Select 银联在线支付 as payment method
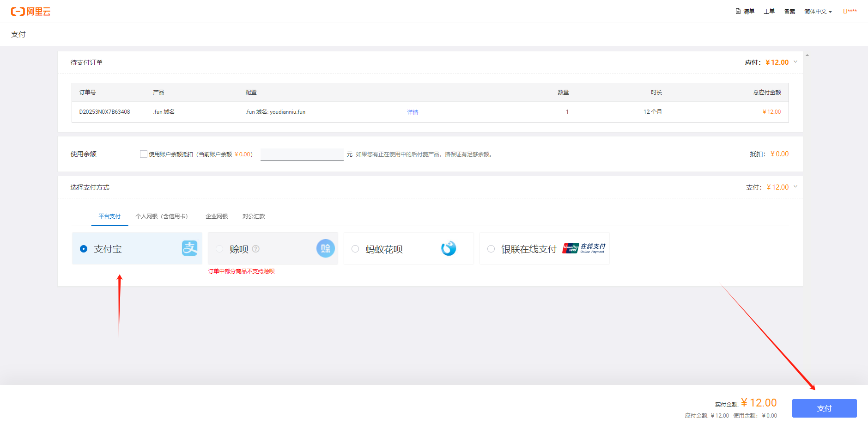The image size is (868, 431). 491,249
